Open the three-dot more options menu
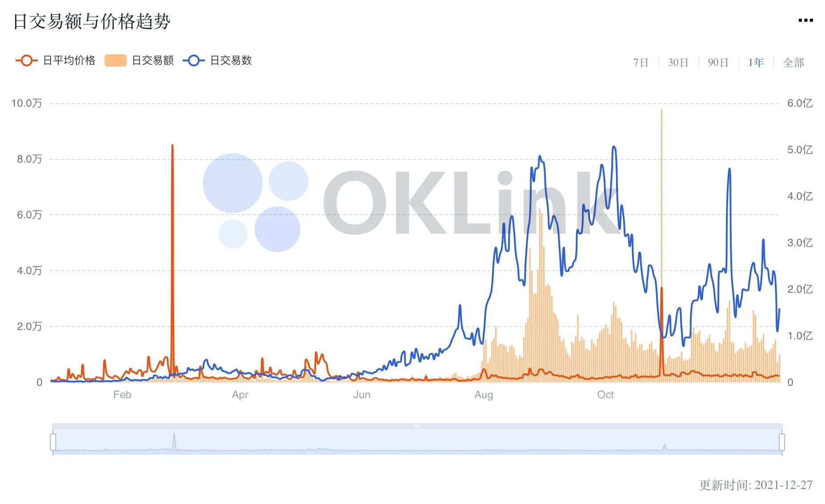The image size is (825, 504). point(805,20)
